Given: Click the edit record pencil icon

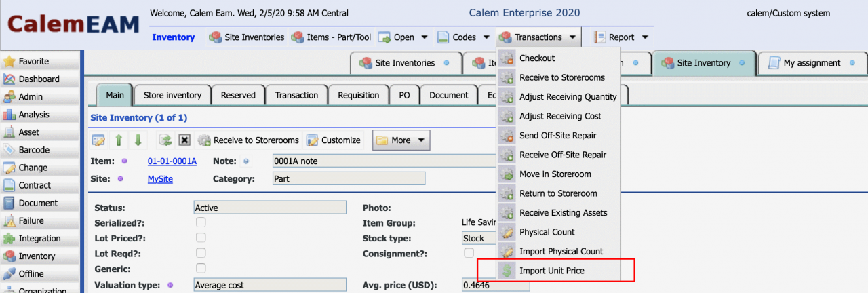Looking at the screenshot, I should point(98,140).
